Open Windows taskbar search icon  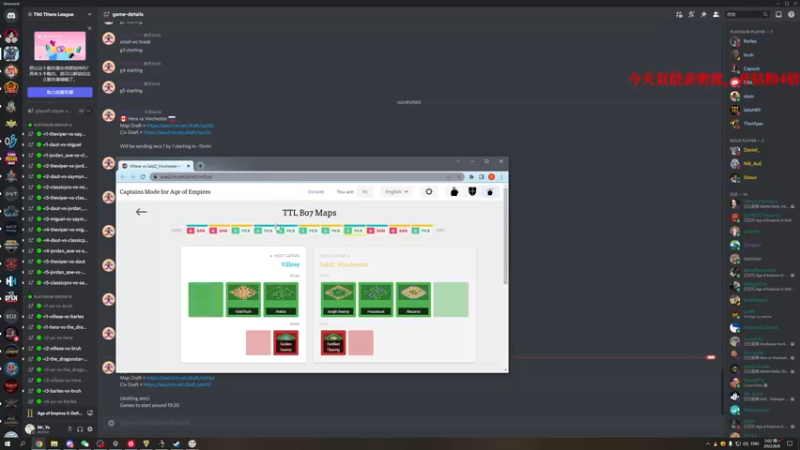click(22, 444)
